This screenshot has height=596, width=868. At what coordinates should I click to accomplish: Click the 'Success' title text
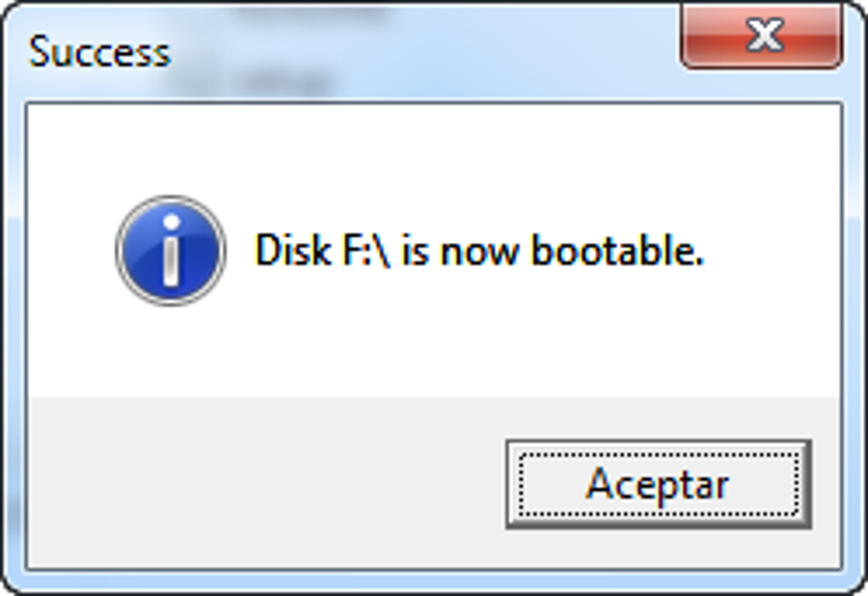[99, 52]
